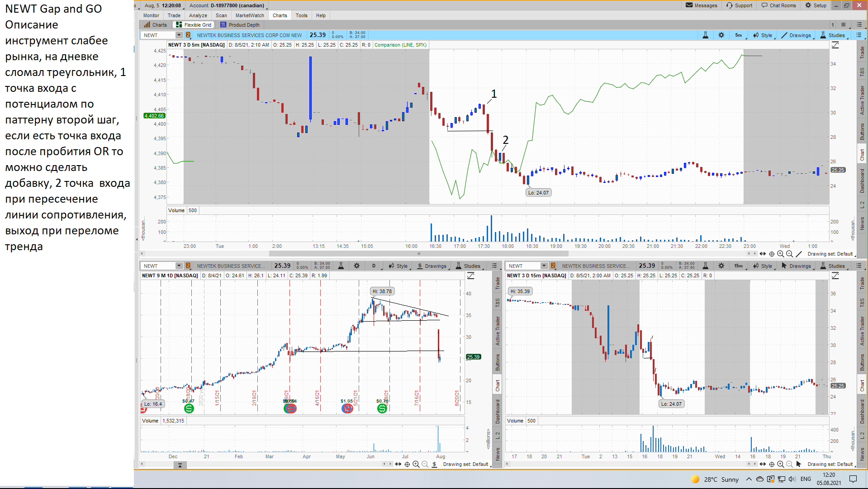Switch to the Scan tab
Viewport: 868px width, 489px height.
tap(221, 15)
